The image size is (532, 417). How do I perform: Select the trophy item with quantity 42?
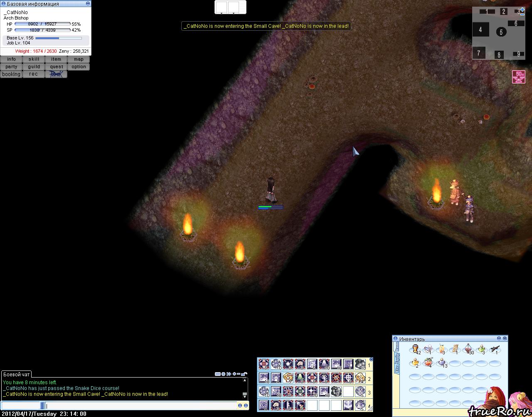pyautogui.click(x=415, y=349)
